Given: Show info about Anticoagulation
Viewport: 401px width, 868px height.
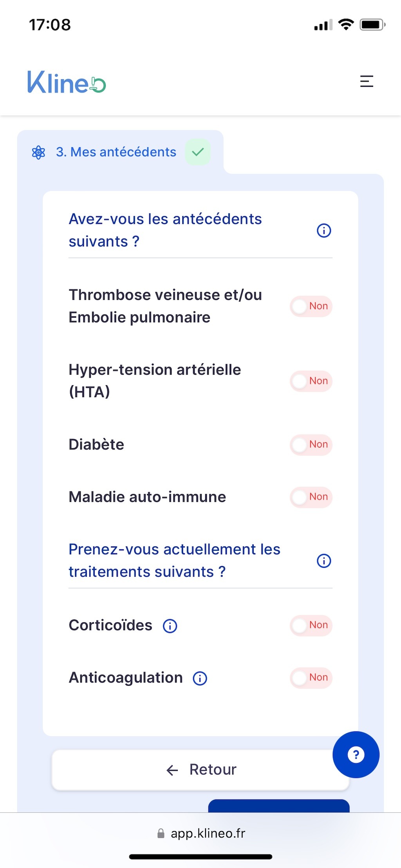Looking at the screenshot, I should coord(200,679).
